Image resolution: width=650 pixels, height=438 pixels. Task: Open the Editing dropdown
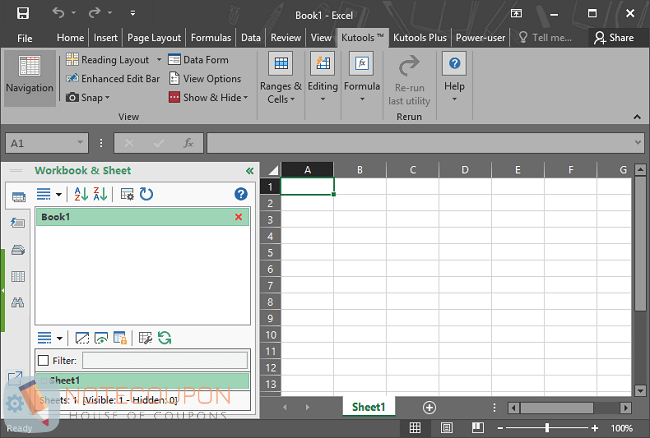pos(323,79)
